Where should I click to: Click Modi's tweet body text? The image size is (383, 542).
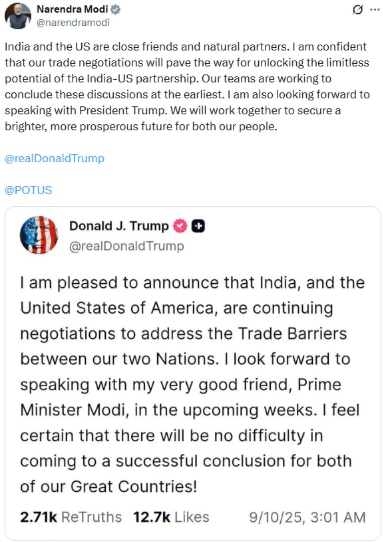tap(187, 86)
